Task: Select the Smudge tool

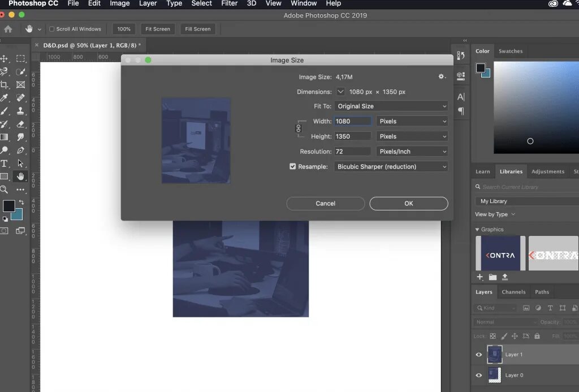Action: (x=20, y=137)
